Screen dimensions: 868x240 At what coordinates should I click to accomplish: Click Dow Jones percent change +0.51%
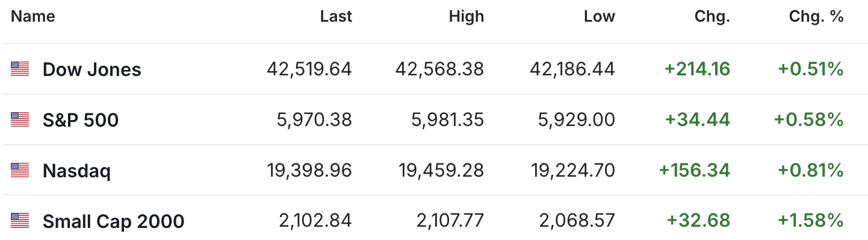pyautogui.click(x=811, y=69)
